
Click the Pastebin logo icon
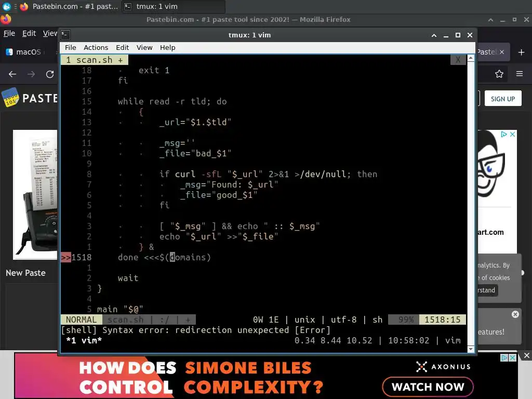click(x=10, y=98)
